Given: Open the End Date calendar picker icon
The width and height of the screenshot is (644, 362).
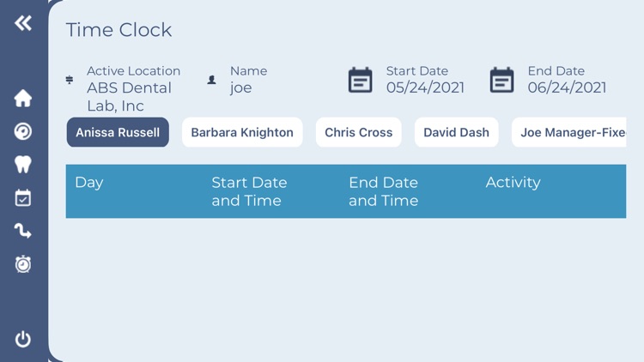Looking at the screenshot, I should click(502, 81).
